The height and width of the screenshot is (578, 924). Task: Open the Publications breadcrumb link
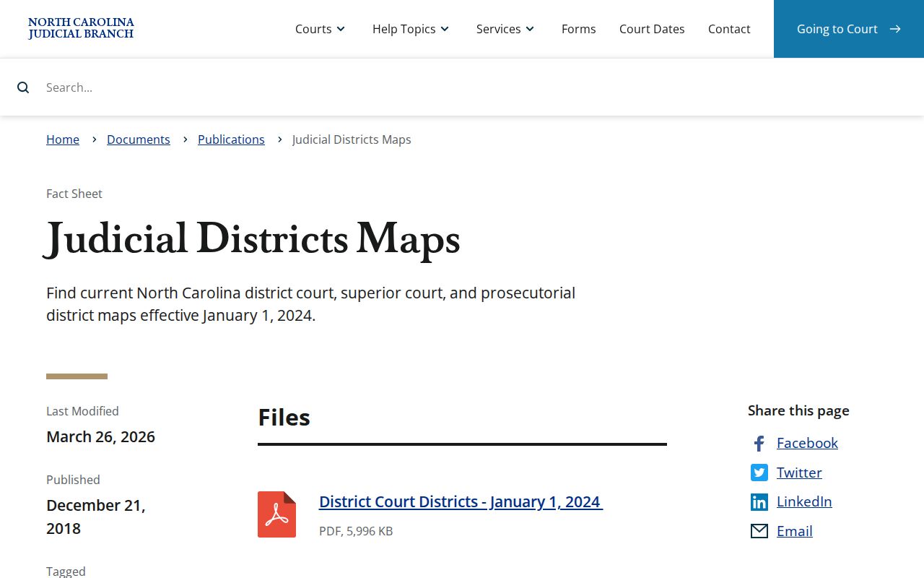tap(231, 139)
